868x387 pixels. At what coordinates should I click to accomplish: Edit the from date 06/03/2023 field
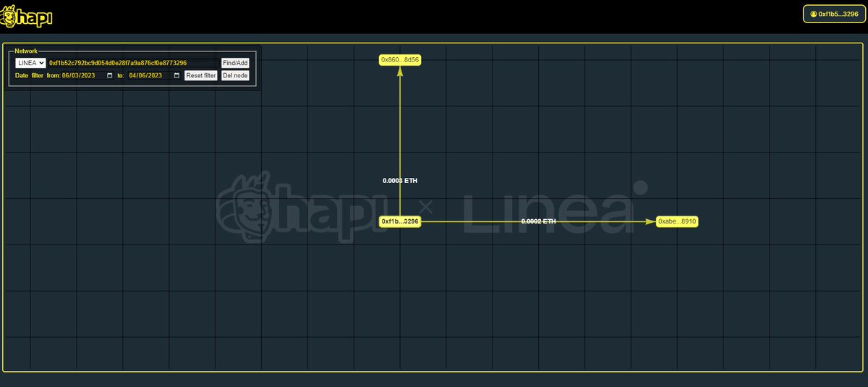pyautogui.click(x=88, y=75)
